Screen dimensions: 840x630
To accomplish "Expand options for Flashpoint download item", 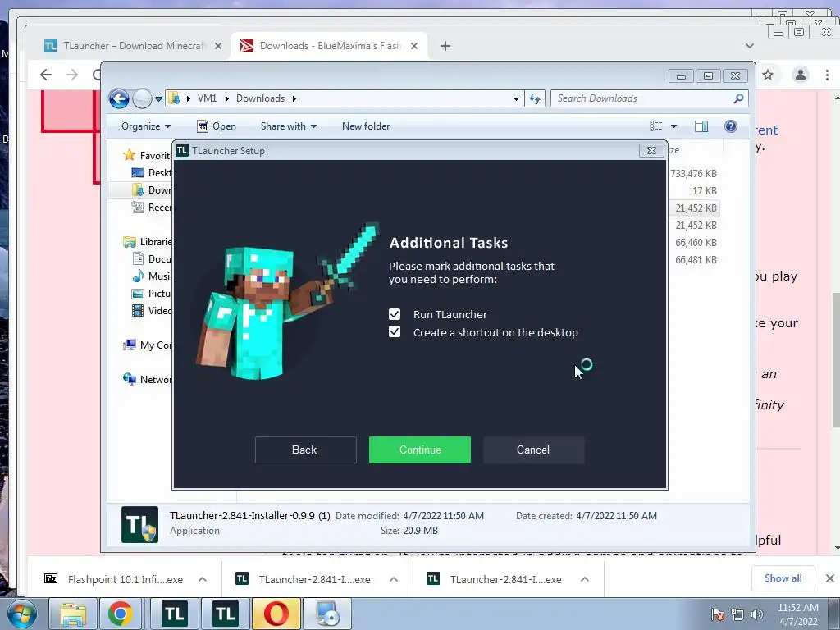I will click(203, 579).
